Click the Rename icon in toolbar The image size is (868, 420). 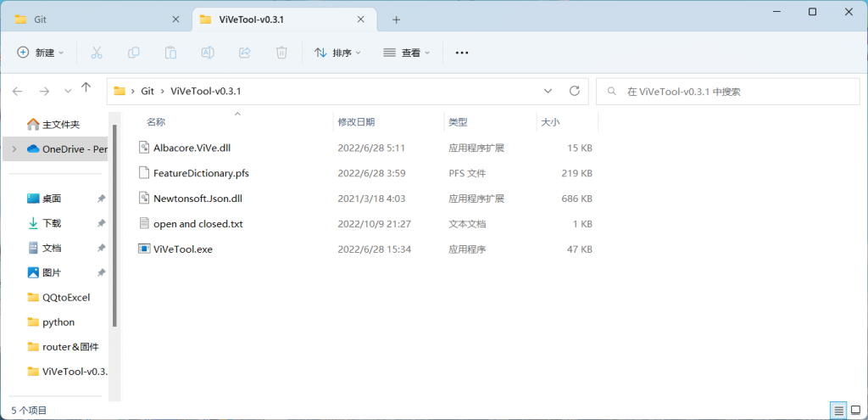(208, 53)
